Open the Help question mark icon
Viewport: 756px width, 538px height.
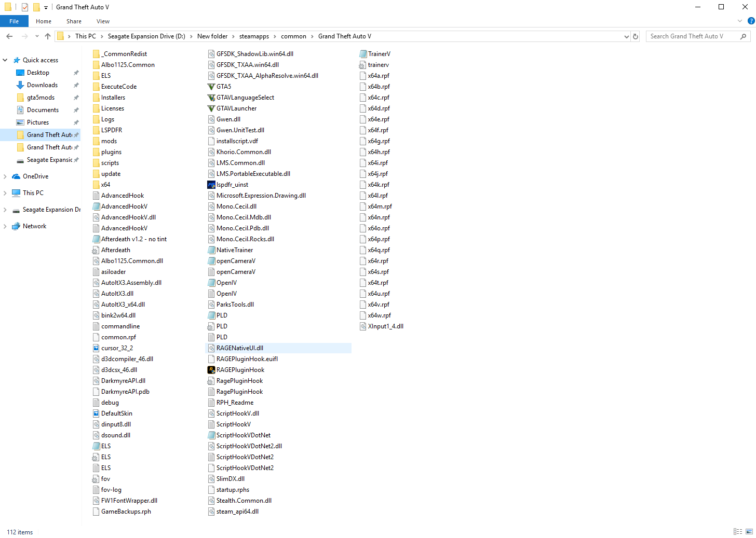click(751, 21)
